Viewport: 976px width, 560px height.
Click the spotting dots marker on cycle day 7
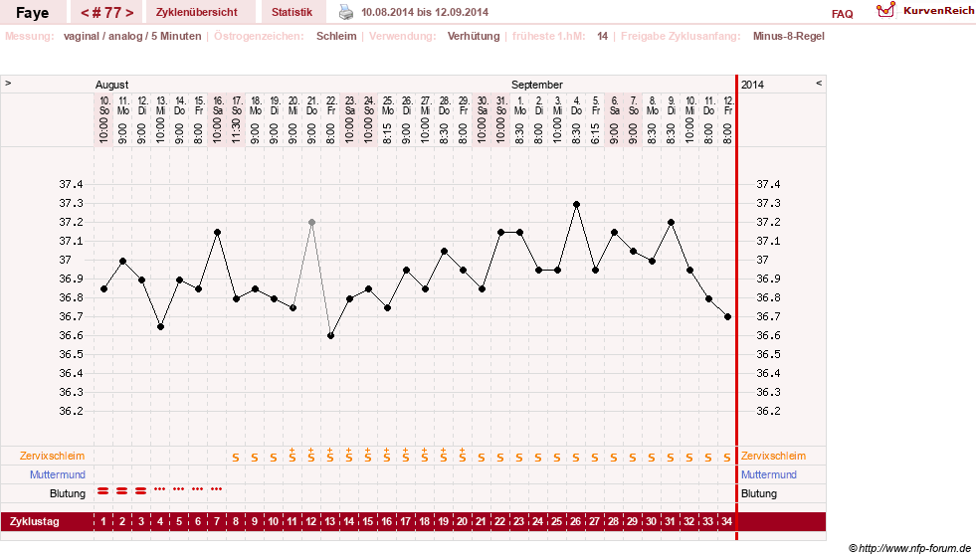pyautogui.click(x=217, y=489)
